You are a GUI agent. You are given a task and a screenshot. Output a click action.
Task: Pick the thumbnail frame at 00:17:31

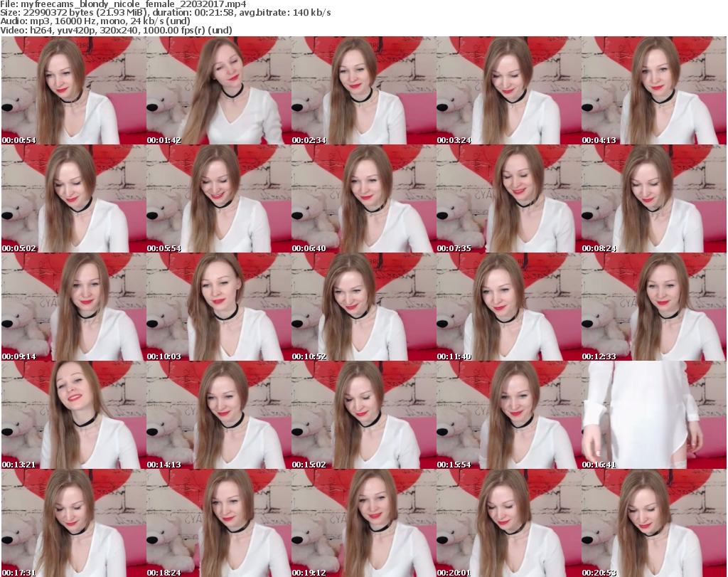[x=74, y=523]
